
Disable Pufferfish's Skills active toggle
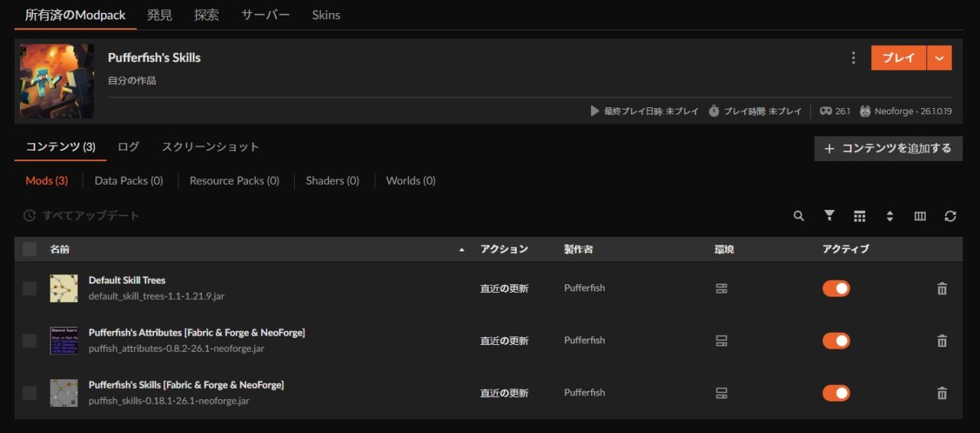coord(836,392)
